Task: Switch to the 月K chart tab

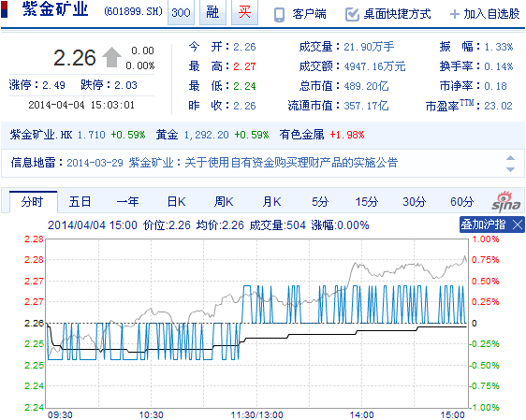Action: 271,202
